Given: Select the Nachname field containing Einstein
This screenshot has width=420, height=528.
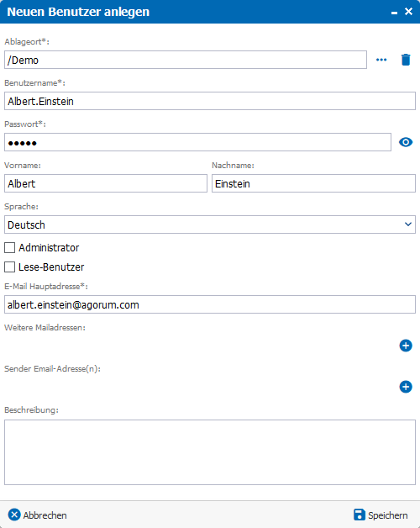Looking at the screenshot, I should pos(313,183).
